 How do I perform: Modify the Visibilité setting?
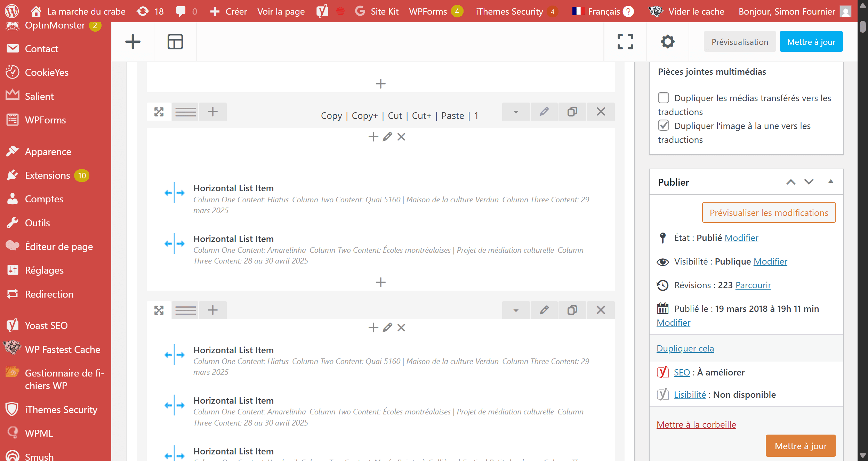coord(770,261)
